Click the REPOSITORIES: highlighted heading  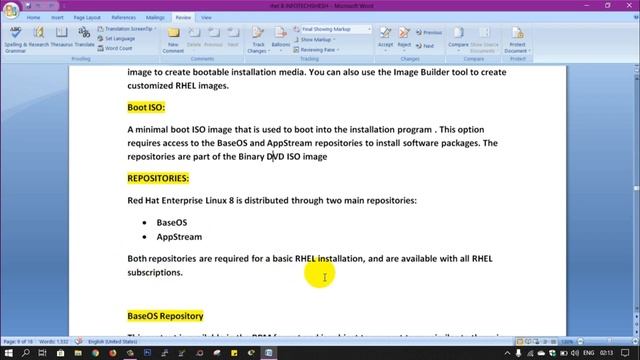point(158,178)
